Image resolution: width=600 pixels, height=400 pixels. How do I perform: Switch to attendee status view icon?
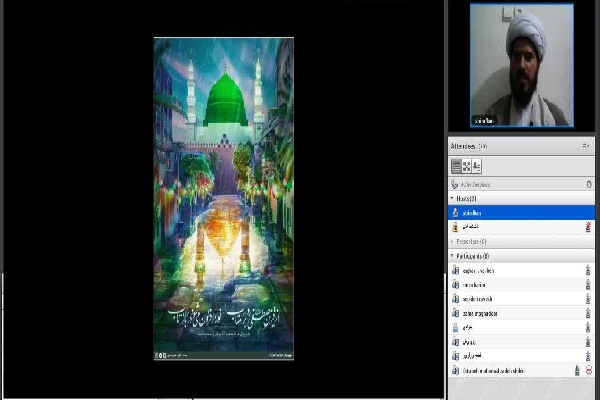[x=476, y=166]
